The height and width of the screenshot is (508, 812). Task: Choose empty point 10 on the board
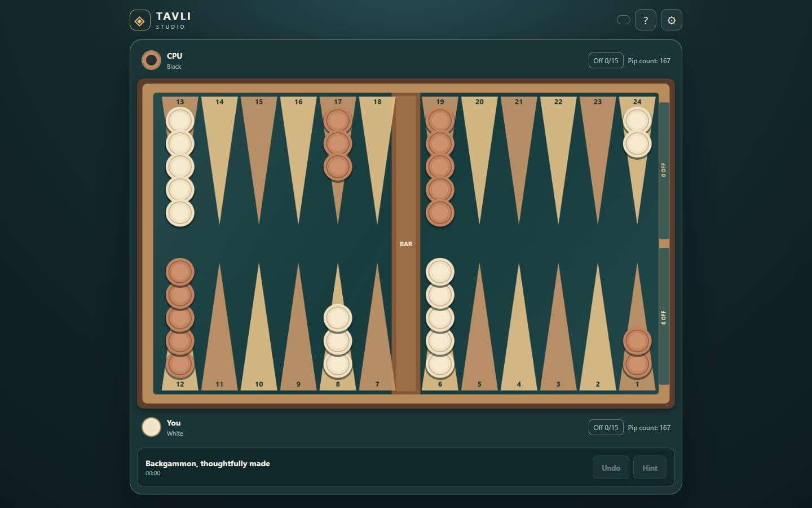[x=259, y=327]
